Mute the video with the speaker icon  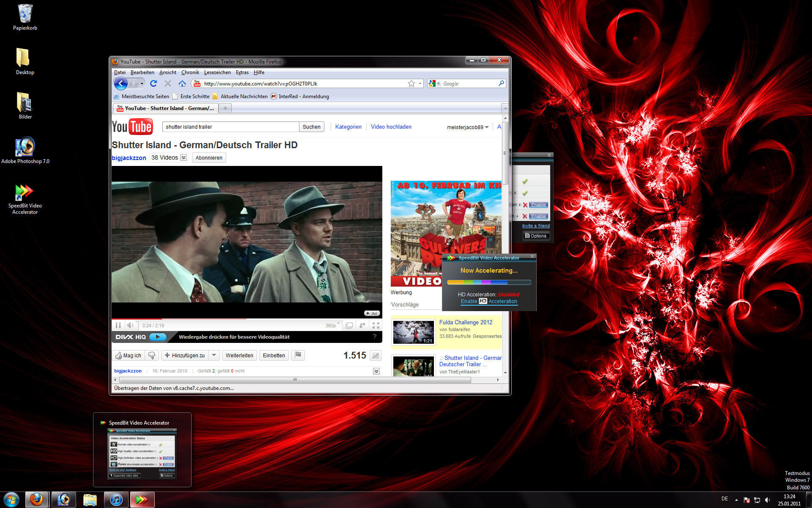point(130,325)
